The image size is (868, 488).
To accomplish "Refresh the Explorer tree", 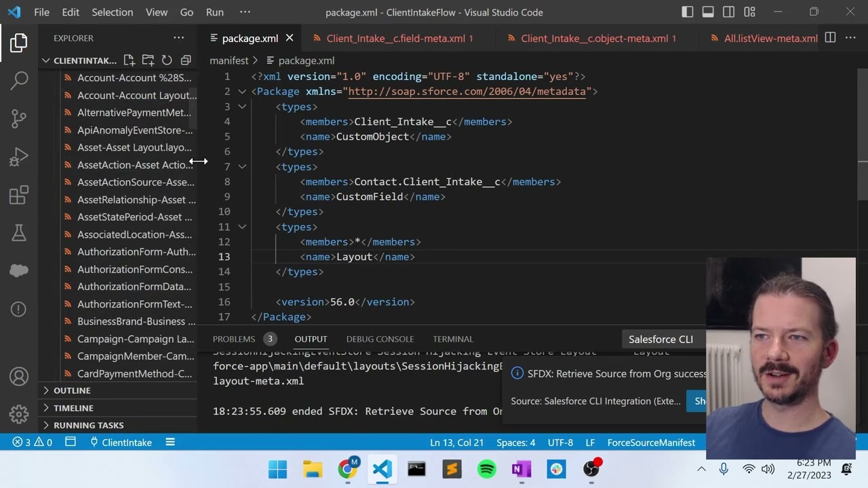I will (x=167, y=60).
